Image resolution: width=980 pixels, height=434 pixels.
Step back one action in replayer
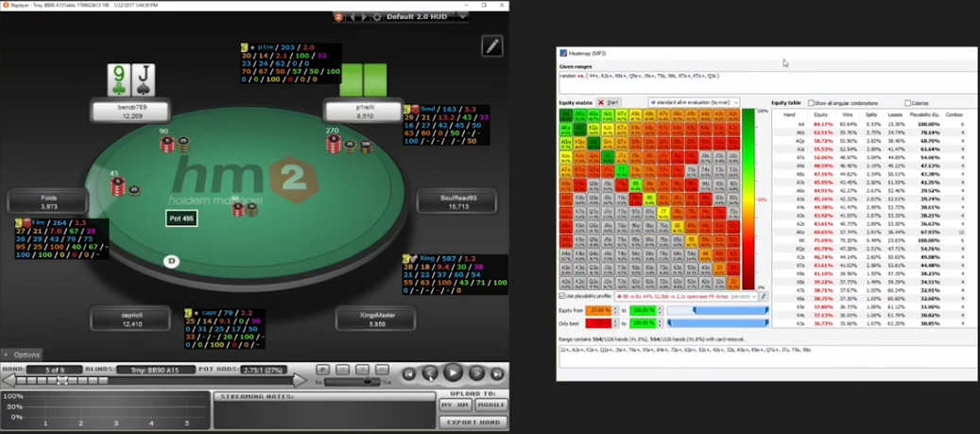point(429,374)
